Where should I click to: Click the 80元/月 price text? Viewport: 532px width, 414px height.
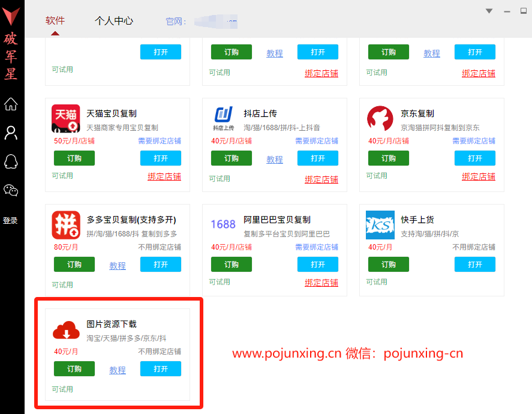[x=66, y=247]
